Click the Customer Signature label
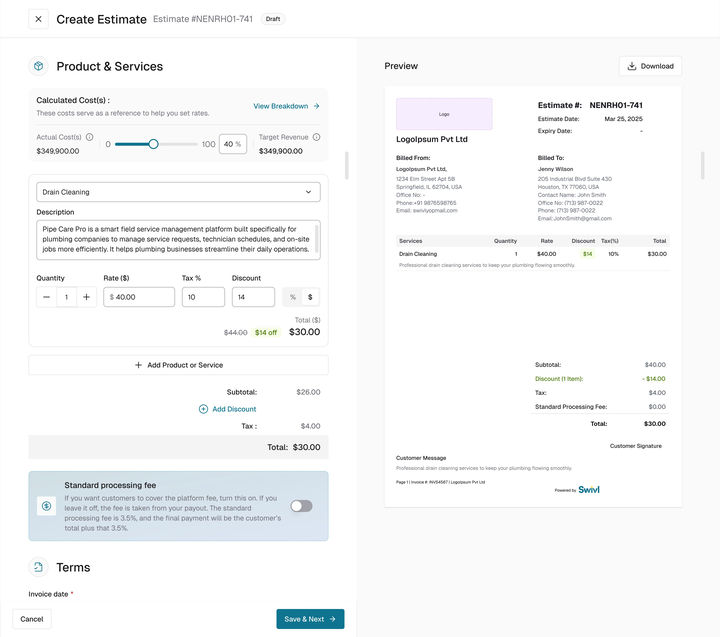 click(x=636, y=446)
